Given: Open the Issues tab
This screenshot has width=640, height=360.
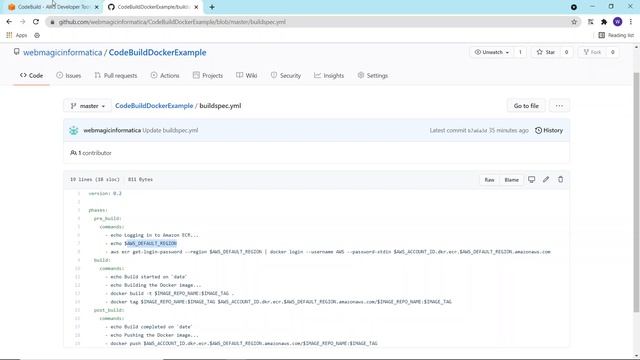Looking at the screenshot, I should 69,76.
